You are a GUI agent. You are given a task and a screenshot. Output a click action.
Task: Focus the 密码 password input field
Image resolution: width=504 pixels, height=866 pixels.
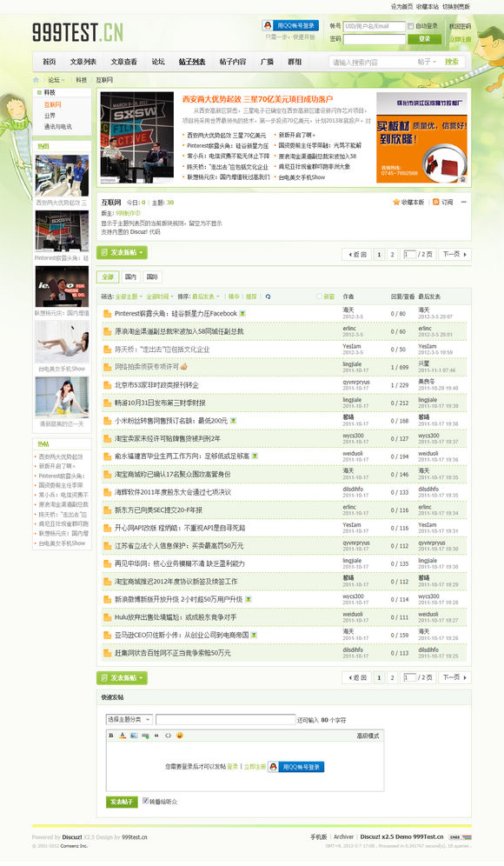pos(375,39)
